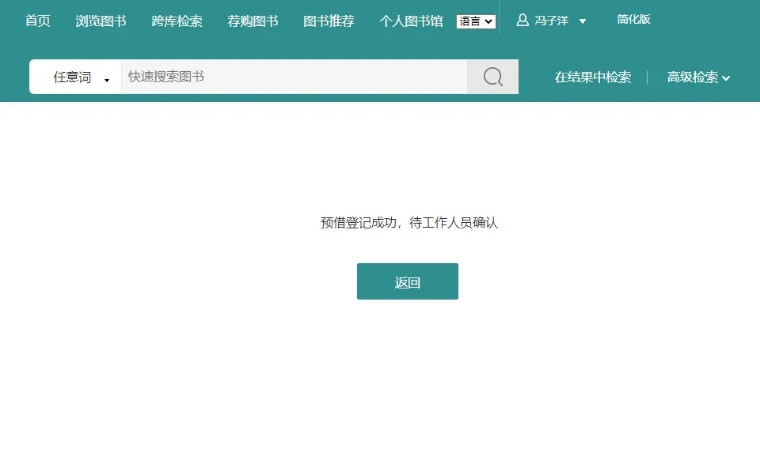The width and height of the screenshot is (760, 456).
Task: Click the magnifier search icon button
Action: point(492,77)
